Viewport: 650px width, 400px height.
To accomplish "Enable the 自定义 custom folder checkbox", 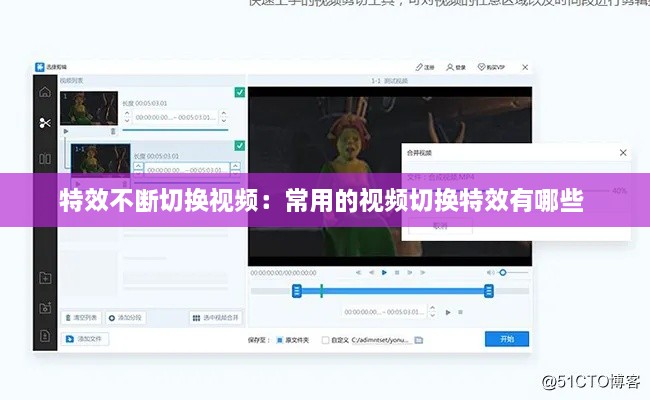I will point(325,340).
